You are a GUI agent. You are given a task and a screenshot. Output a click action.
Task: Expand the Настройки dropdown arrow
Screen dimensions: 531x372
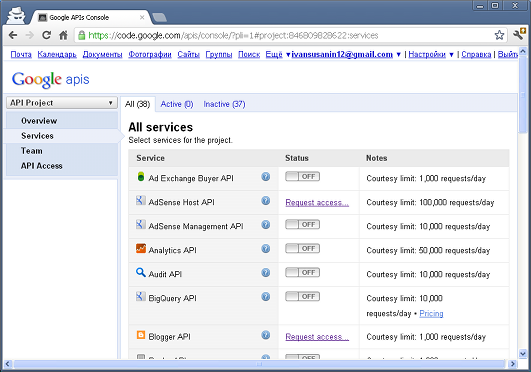(x=451, y=55)
